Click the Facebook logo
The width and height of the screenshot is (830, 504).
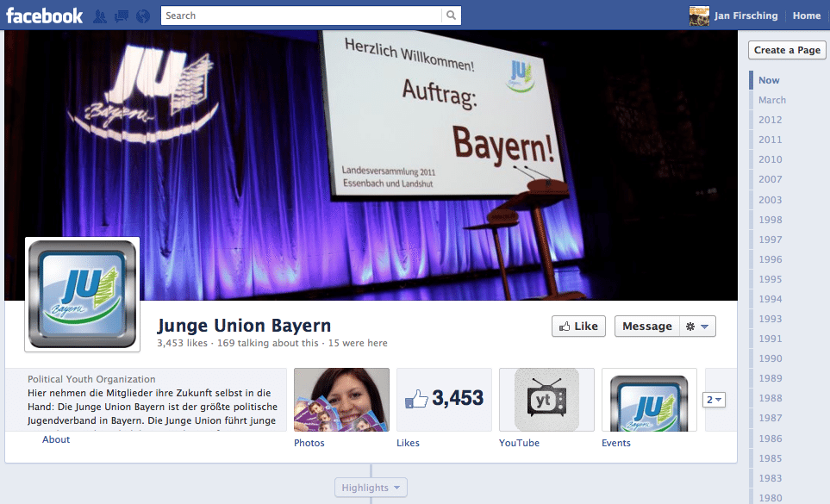point(45,16)
